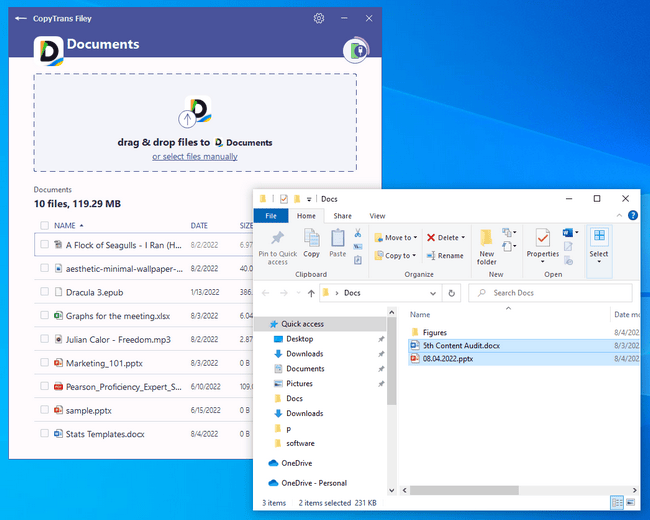Check the Pearson_Proficiency_Expert checkbox
The height and width of the screenshot is (520, 650).
44,386
